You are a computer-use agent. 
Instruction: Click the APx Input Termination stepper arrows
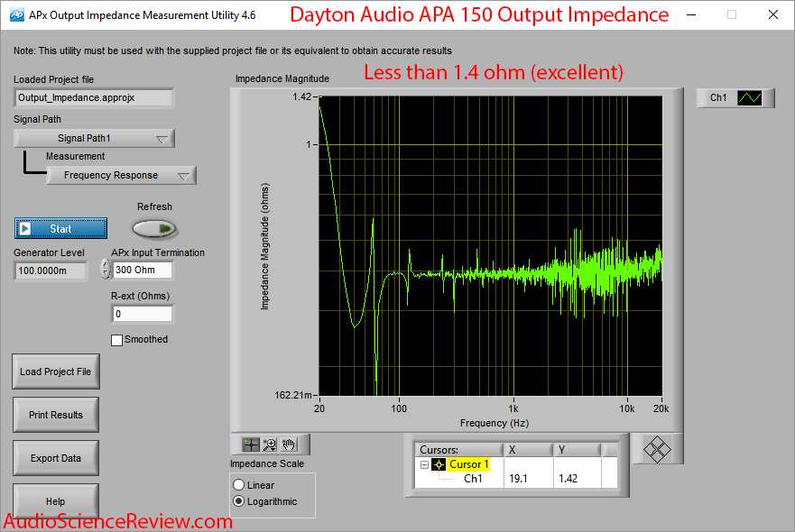click(105, 269)
